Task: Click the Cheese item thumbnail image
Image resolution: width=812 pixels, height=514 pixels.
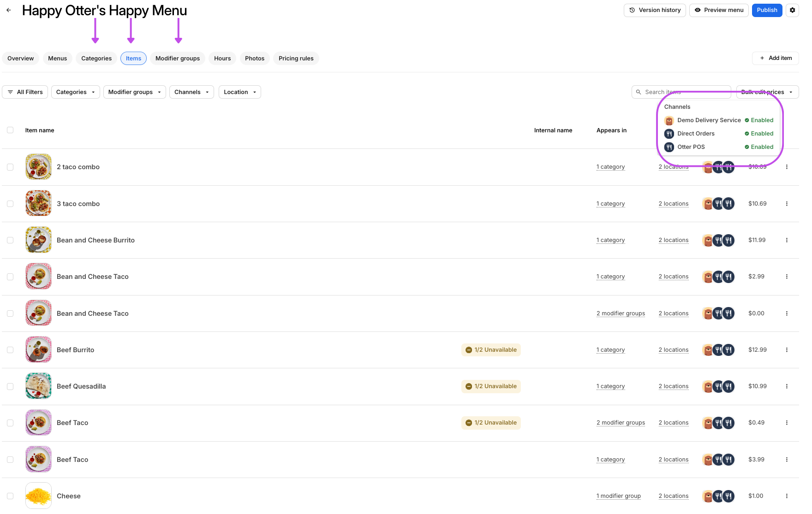Action: (x=38, y=496)
